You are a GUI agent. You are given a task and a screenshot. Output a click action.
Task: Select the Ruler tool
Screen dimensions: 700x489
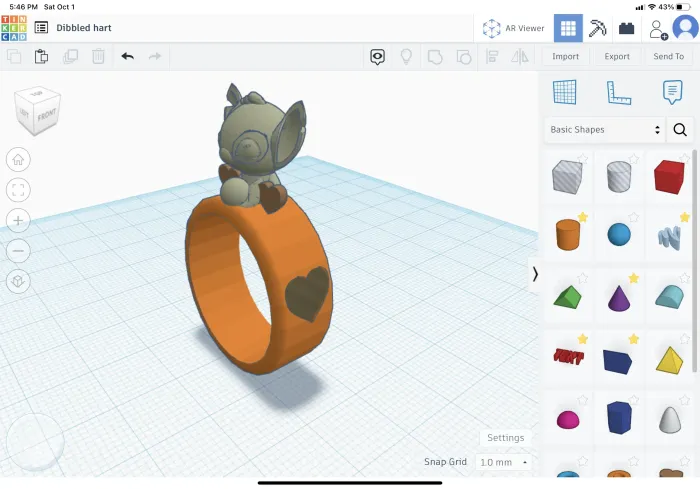click(619, 93)
